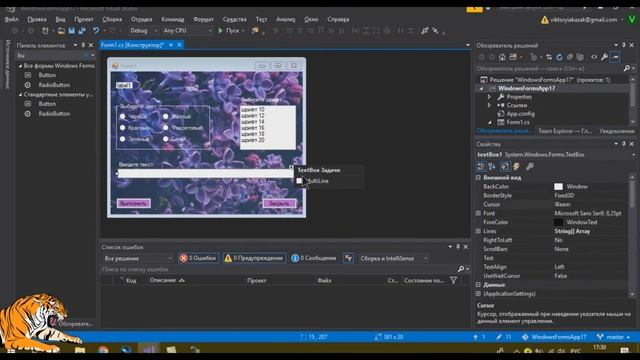The image size is (640, 360).
Task: Select the Фиолетовый radio button
Action: [x=166, y=128]
